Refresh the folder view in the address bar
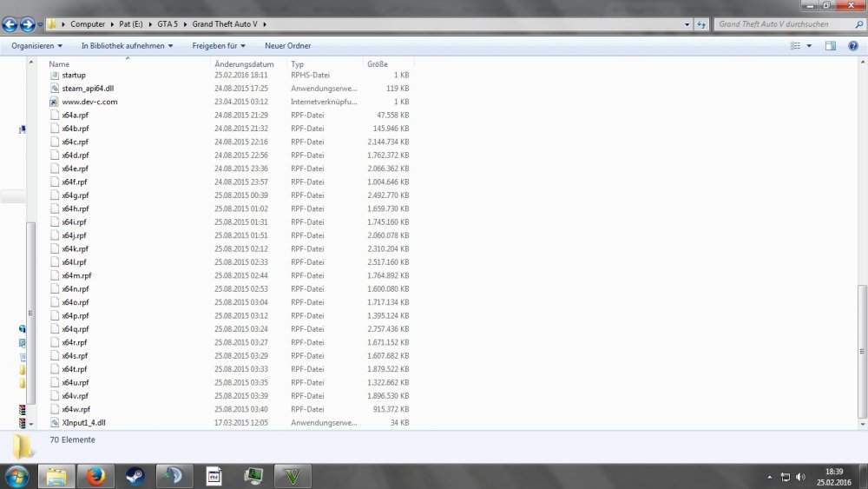The width and height of the screenshot is (868, 489). point(701,24)
